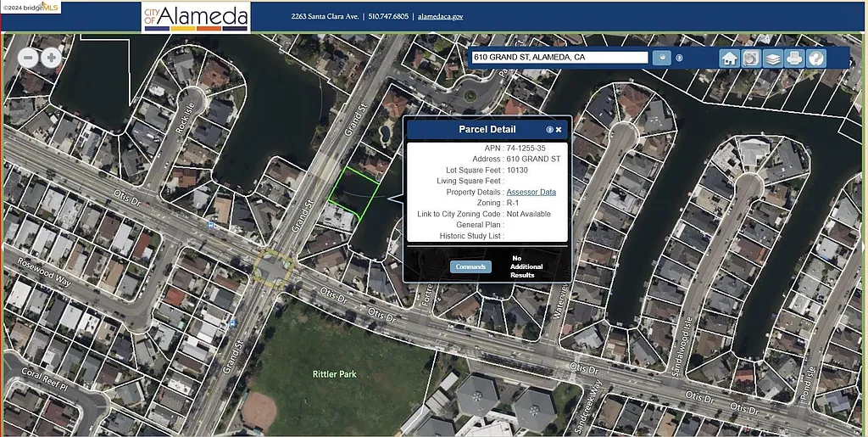The width and height of the screenshot is (868, 437).
Task: Click the address search field
Action: click(x=559, y=57)
